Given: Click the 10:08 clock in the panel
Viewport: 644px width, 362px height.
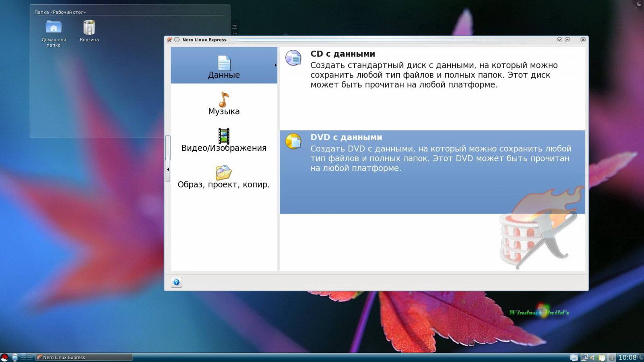Looking at the screenshot, I should (x=627, y=357).
